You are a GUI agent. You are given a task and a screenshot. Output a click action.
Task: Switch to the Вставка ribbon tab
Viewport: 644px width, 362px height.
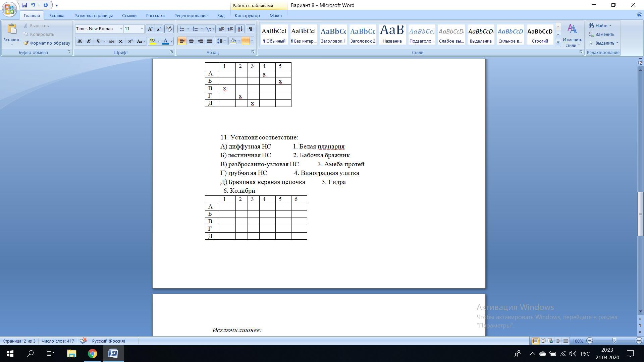(x=57, y=15)
